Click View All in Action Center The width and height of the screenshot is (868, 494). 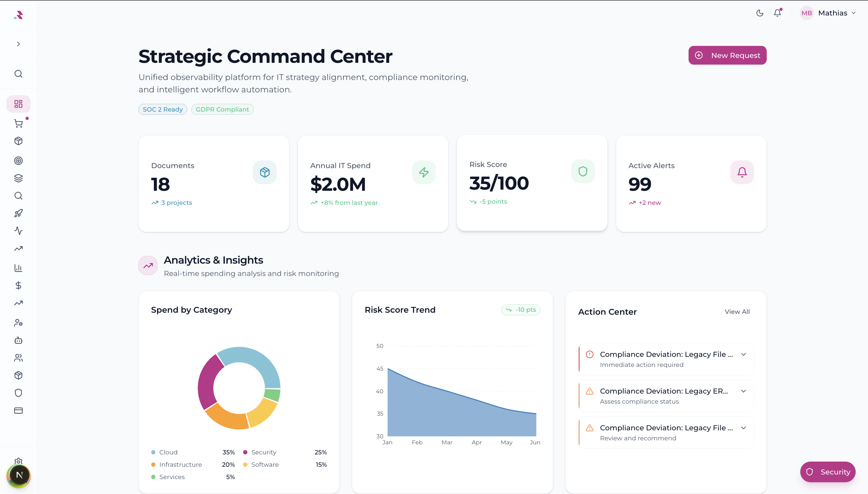pyautogui.click(x=737, y=312)
